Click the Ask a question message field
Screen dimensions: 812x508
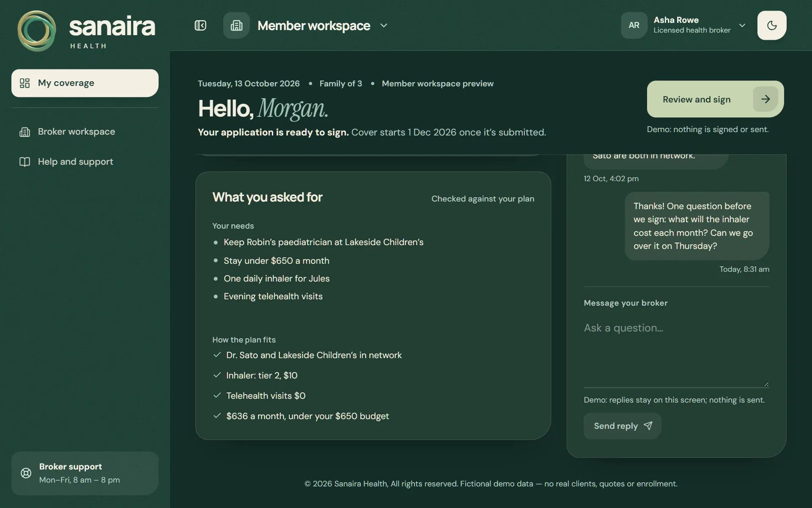point(676,351)
